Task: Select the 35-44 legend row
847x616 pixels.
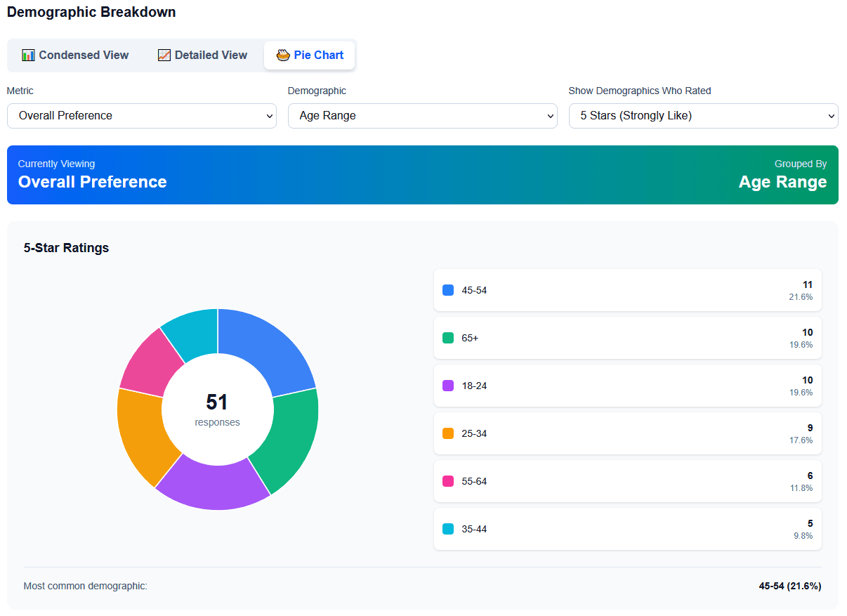Action: (627, 529)
